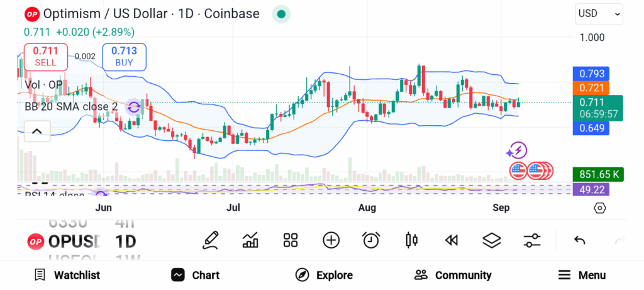Viewport: 644px width, 290px height.
Task: Open the USD currency dropdown
Action: coord(599,14)
